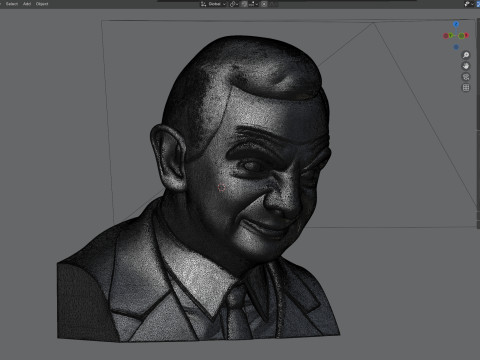Screen dimensions: 480x360
Task: Click the hand pan view button
Action: point(466,66)
